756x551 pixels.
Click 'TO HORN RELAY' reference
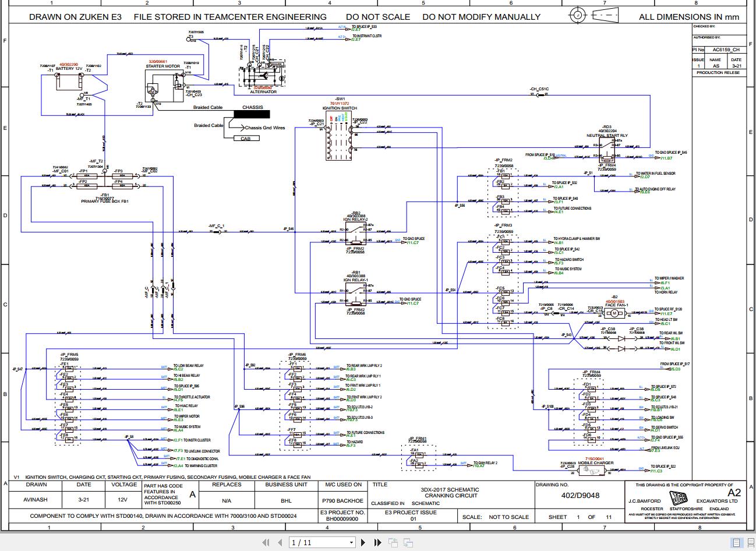(x=666, y=292)
